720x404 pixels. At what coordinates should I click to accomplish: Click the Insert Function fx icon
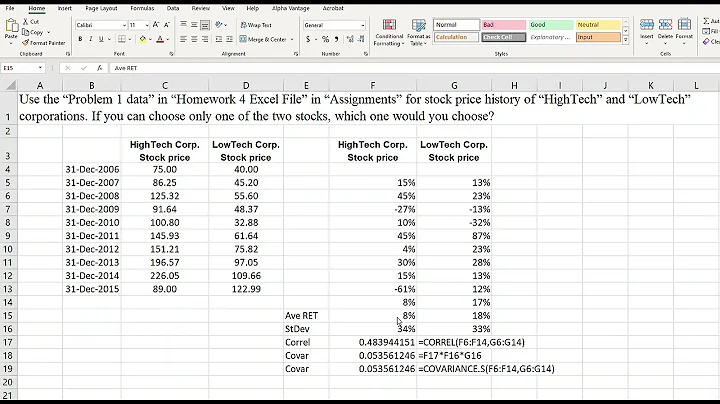tap(100, 68)
